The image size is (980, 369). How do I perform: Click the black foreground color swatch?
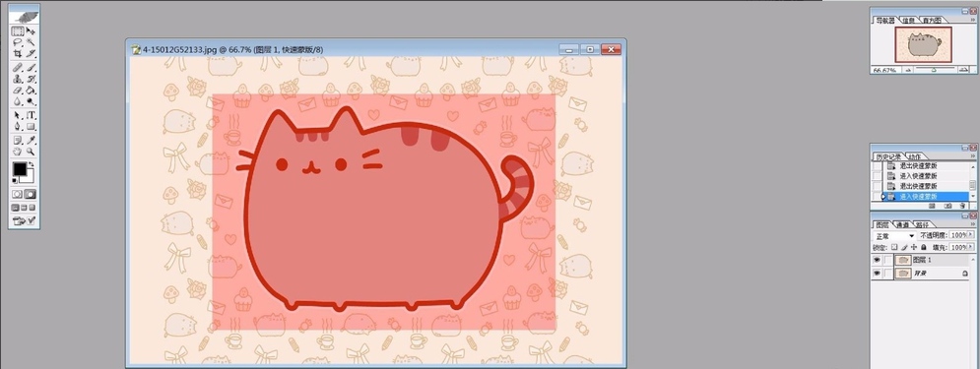[20, 169]
